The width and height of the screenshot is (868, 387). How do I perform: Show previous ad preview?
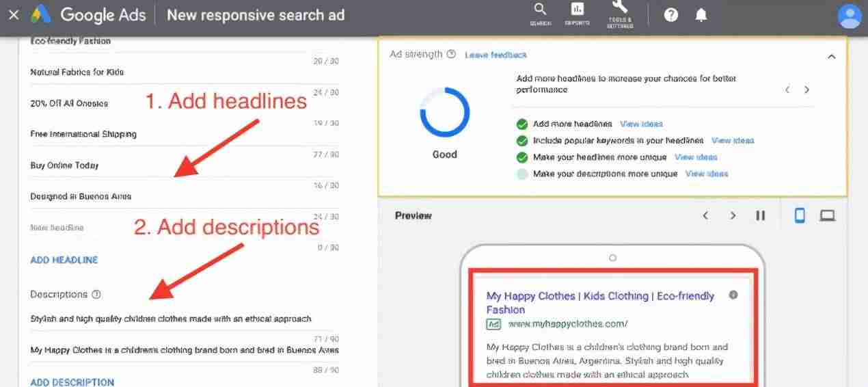tap(705, 215)
